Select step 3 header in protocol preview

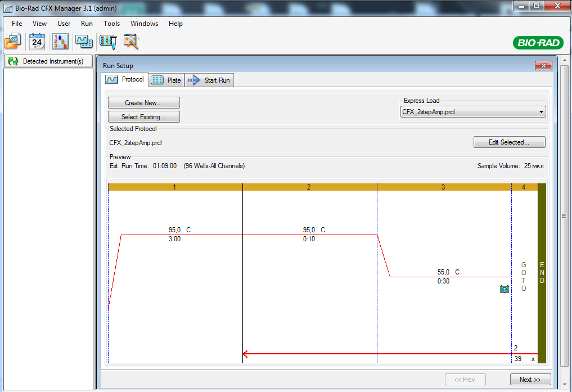pos(443,187)
